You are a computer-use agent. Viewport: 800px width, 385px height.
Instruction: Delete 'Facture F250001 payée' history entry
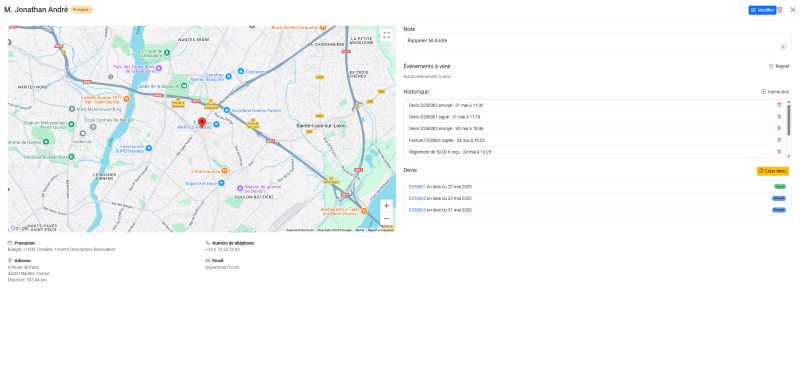click(x=779, y=140)
